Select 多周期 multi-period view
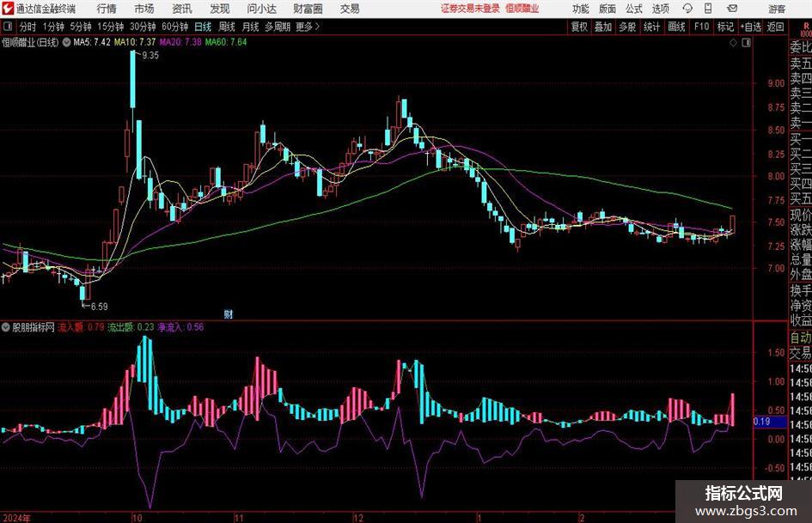 (x=277, y=27)
